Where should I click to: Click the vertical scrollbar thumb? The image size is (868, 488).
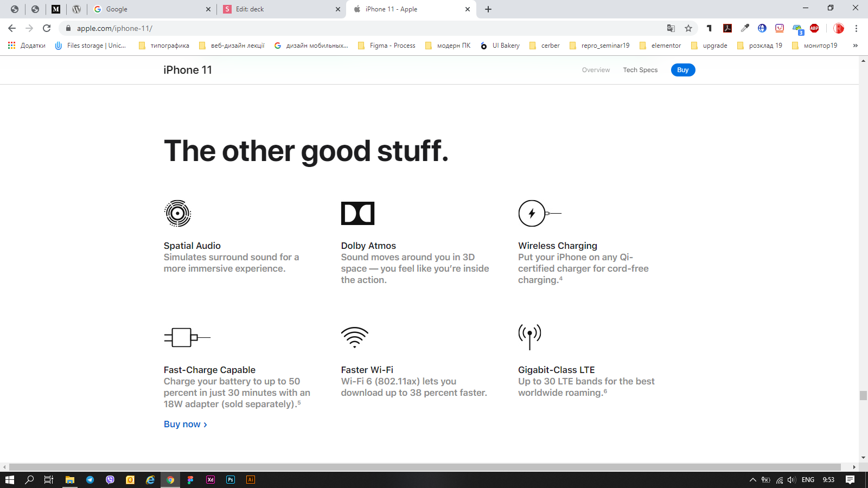click(863, 395)
